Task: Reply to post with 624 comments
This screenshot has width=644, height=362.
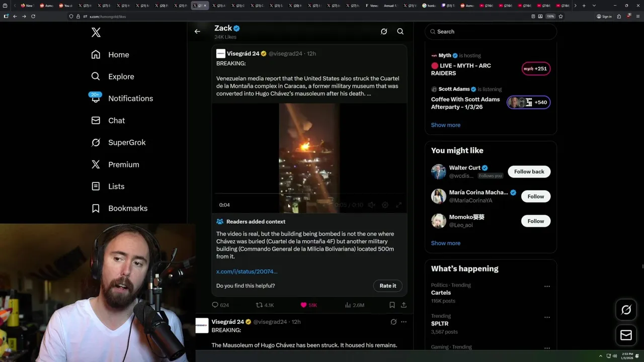Action: tap(220, 305)
